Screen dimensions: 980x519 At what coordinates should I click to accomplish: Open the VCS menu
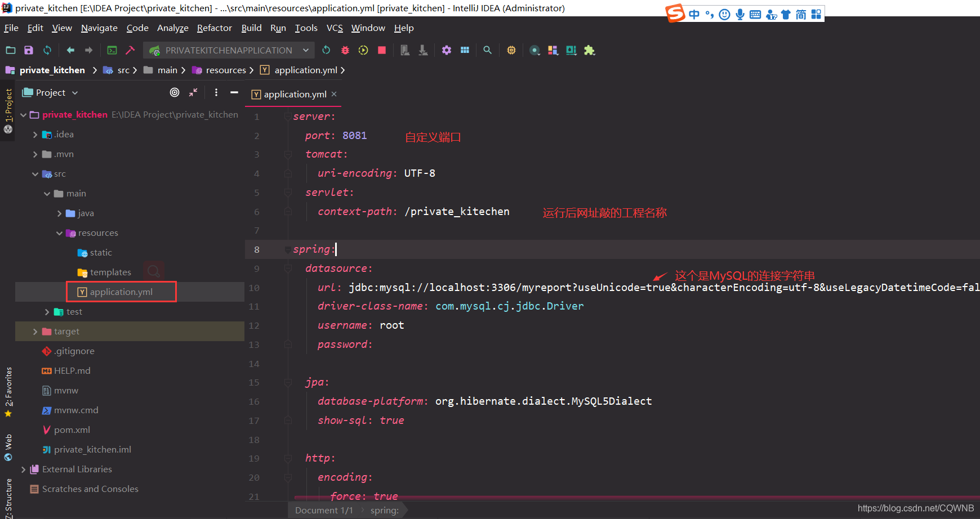tap(335, 28)
